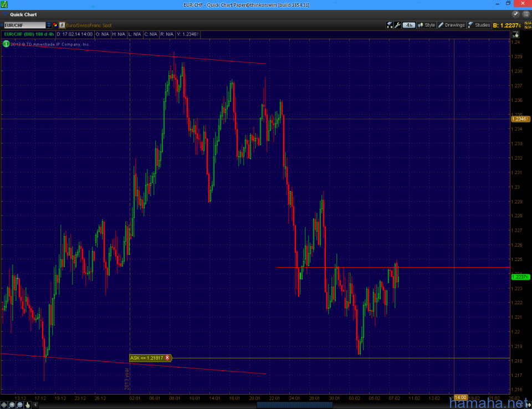Click the 1.218 price label on axis
Screen dimensions: 532x409
point(516,361)
